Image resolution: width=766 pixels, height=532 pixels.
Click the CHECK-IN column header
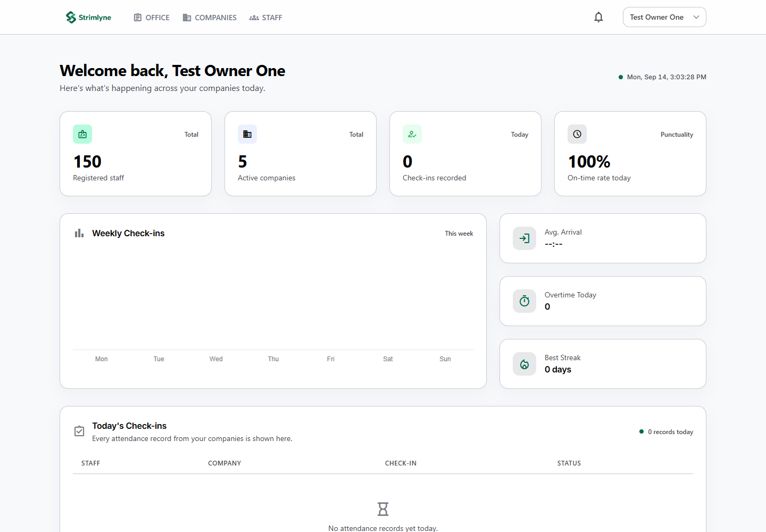point(401,463)
